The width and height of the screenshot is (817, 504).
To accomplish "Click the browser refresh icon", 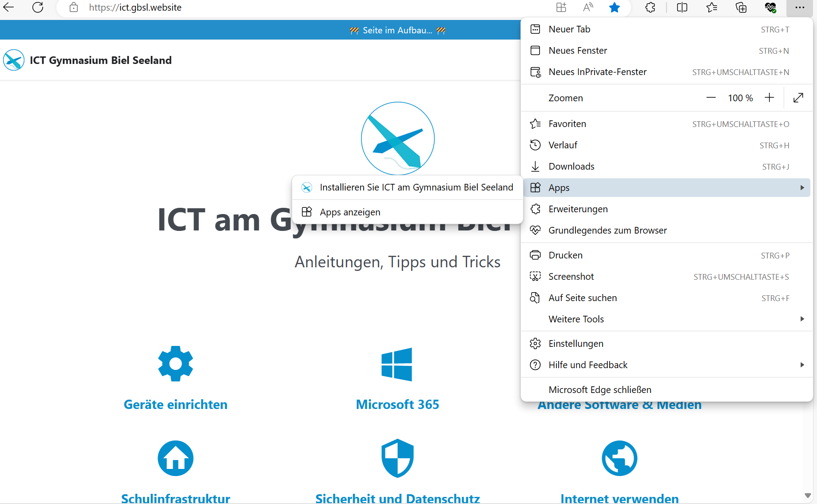I will point(38,8).
